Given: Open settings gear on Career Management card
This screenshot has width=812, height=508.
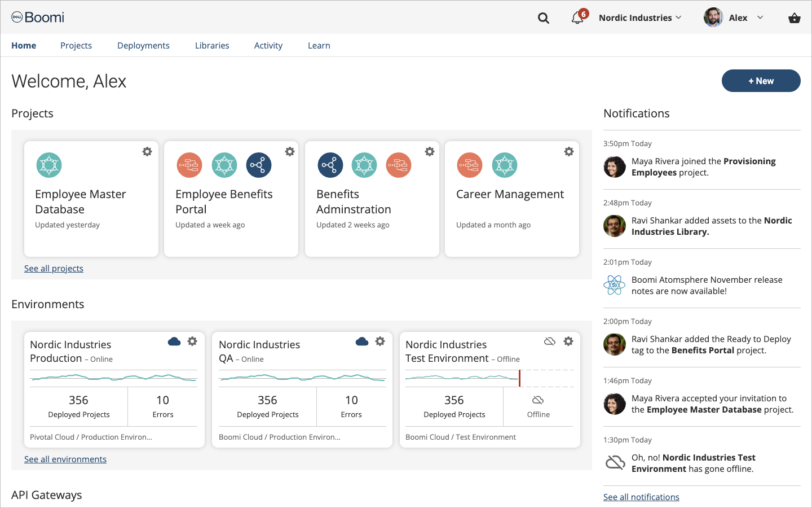Looking at the screenshot, I should [x=569, y=151].
